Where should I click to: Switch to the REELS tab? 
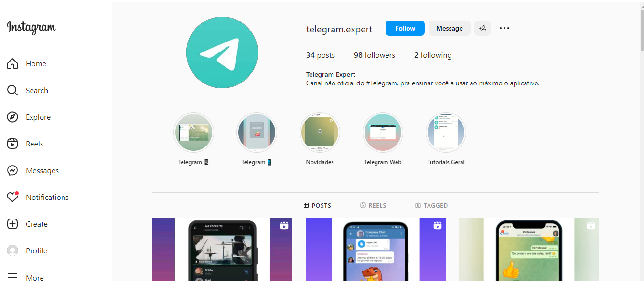pos(373,205)
